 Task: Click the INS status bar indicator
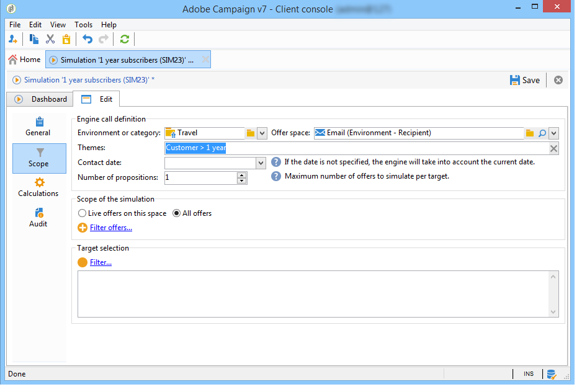click(529, 374)
